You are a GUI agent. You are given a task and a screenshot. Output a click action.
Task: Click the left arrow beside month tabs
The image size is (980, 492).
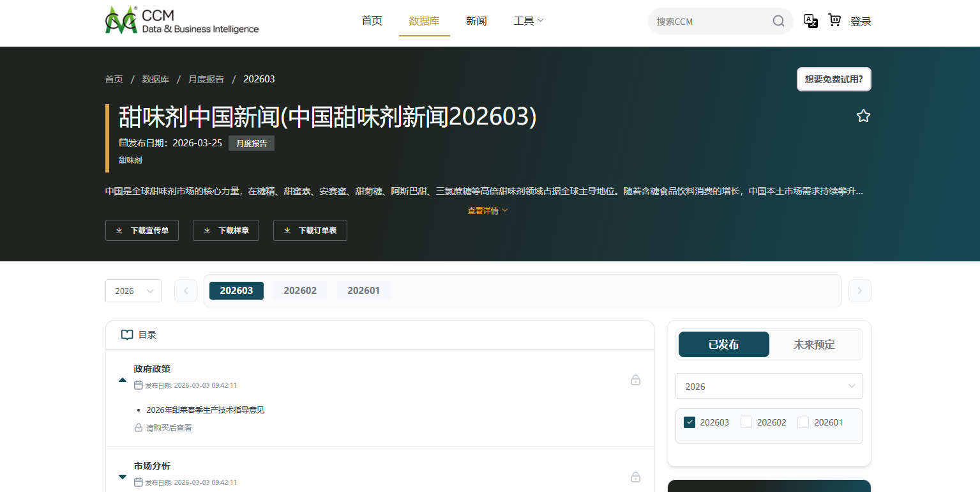186,291
